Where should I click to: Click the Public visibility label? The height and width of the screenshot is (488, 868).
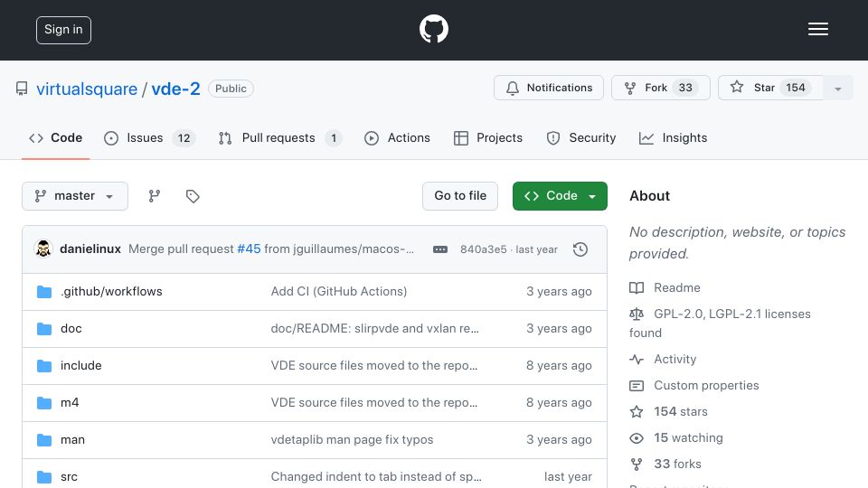click(x=231, y=89)
